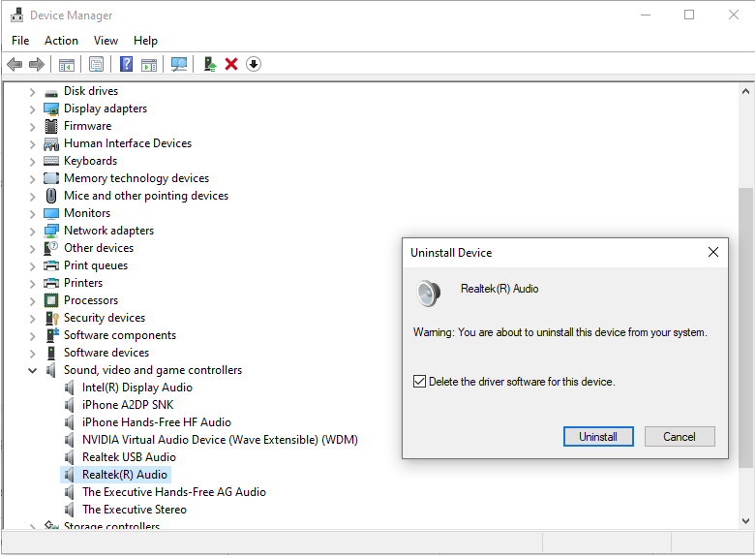Image resolution: width=756 pixels, height=559 pixels.
Task: Click the Security devices key icon
Action: coord(51,318)
